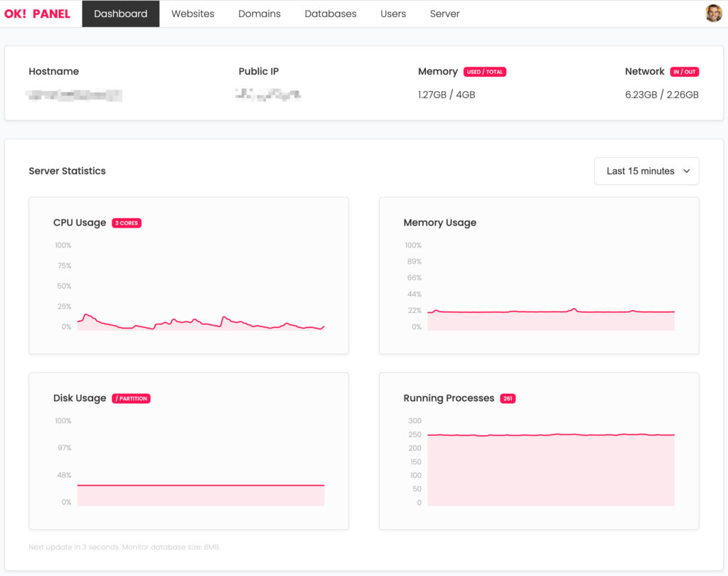This screenshot has width=728, height=576.
Task: Open the user avatar menu
Action: 713,14
